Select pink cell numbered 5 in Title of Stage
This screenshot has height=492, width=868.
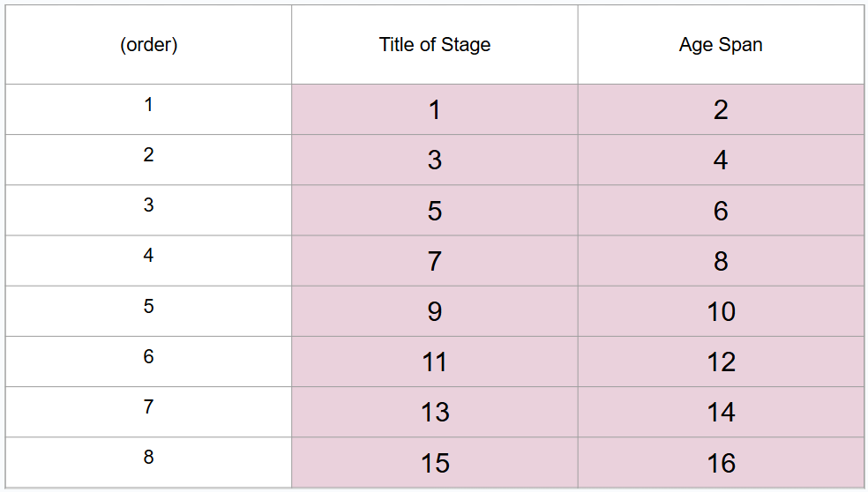(x=434, y=211)
